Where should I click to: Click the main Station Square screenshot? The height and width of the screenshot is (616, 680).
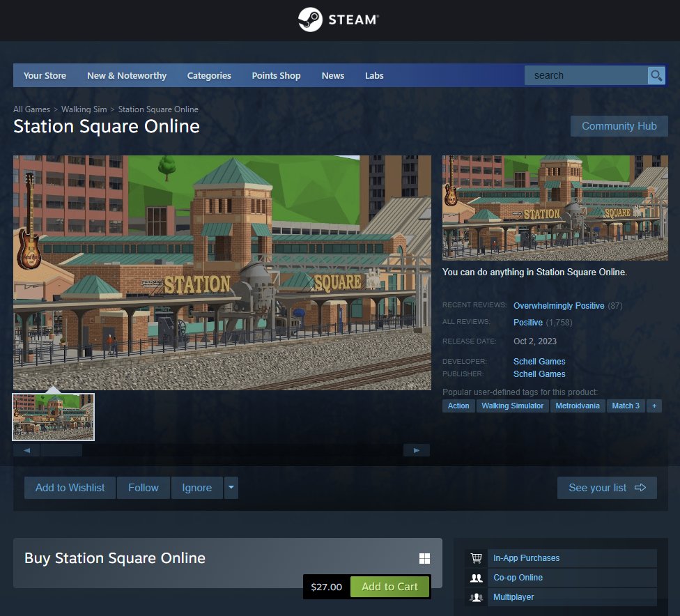coord(222,272)
